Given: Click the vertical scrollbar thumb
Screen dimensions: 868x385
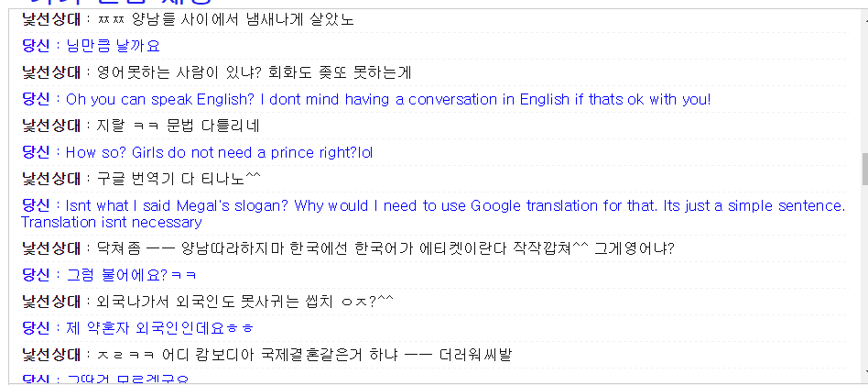Looking at the screenshot, I should [x=863, y=169].
